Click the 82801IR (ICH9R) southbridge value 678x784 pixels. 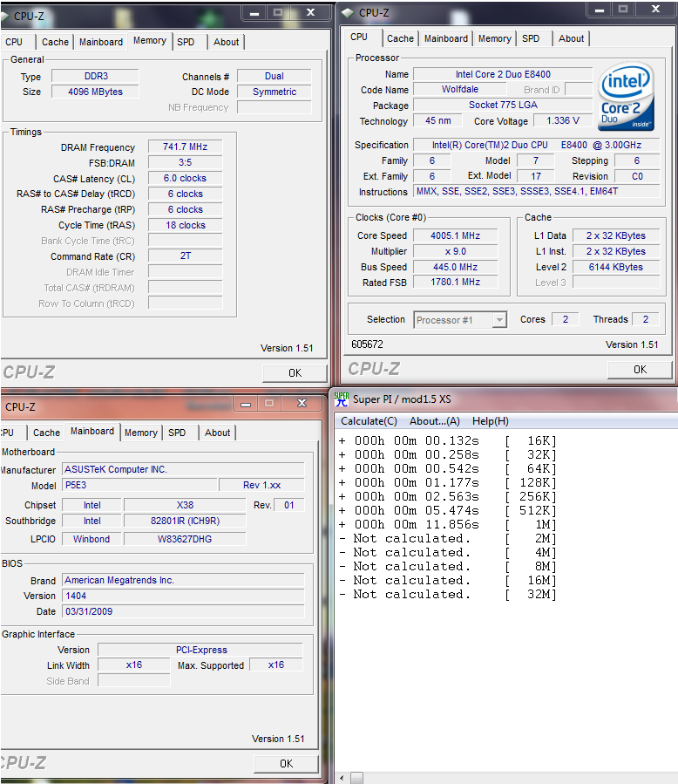click(x=185, y=521)
